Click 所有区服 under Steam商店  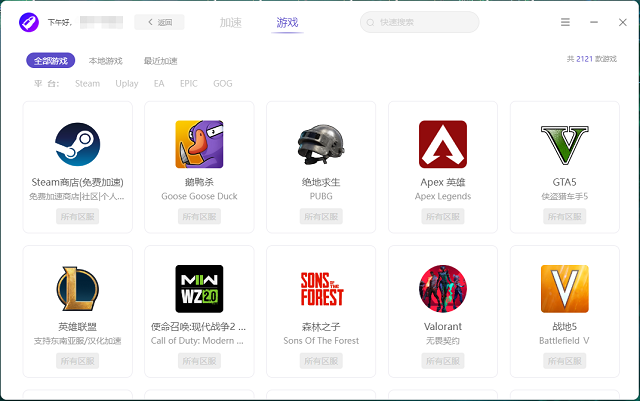[78, 216]
